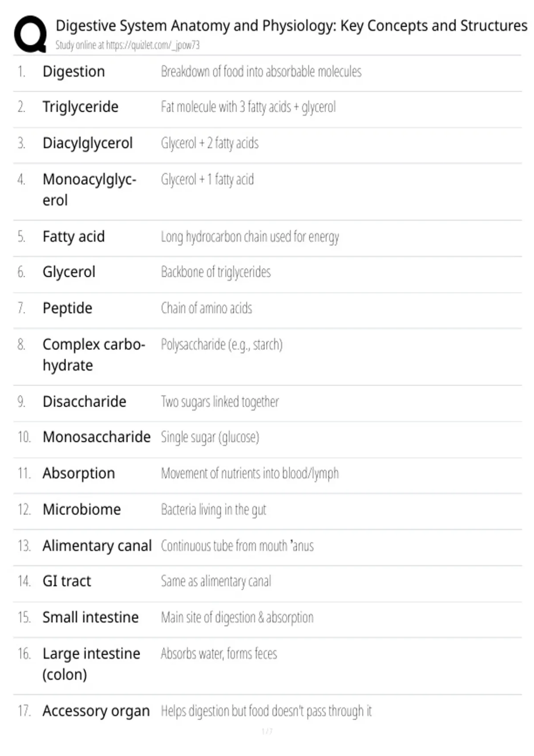Select the Large intestine (colon) term

(x=91, y=664)
